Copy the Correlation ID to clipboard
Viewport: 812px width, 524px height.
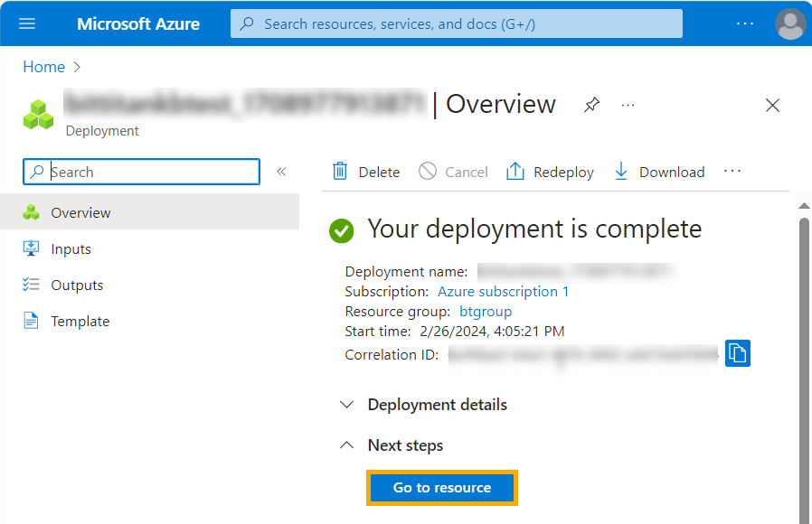[738, 353]
